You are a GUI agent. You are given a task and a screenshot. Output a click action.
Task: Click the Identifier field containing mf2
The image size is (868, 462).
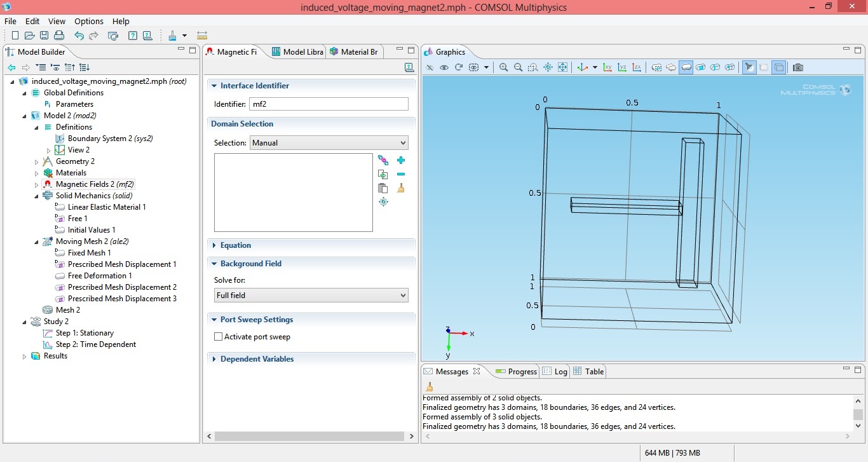[329, 104]
